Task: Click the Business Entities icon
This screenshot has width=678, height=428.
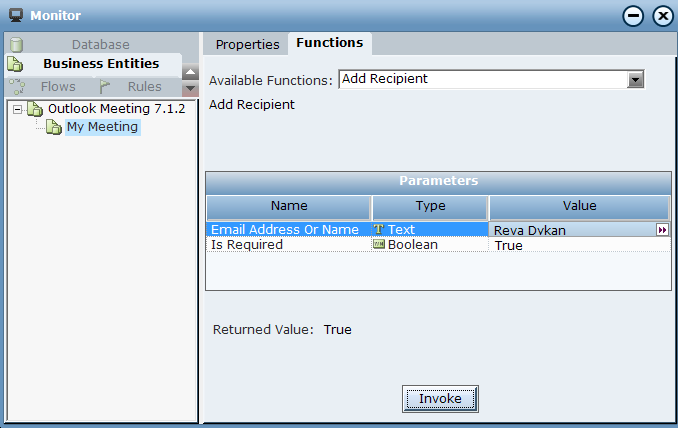Action: pyautogui.click(x=15, y=64)
